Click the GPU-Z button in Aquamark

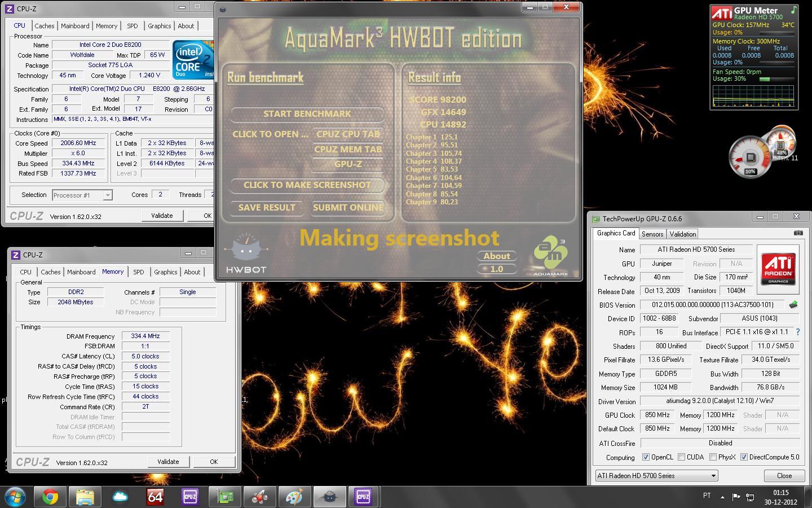tap(348, 164)
